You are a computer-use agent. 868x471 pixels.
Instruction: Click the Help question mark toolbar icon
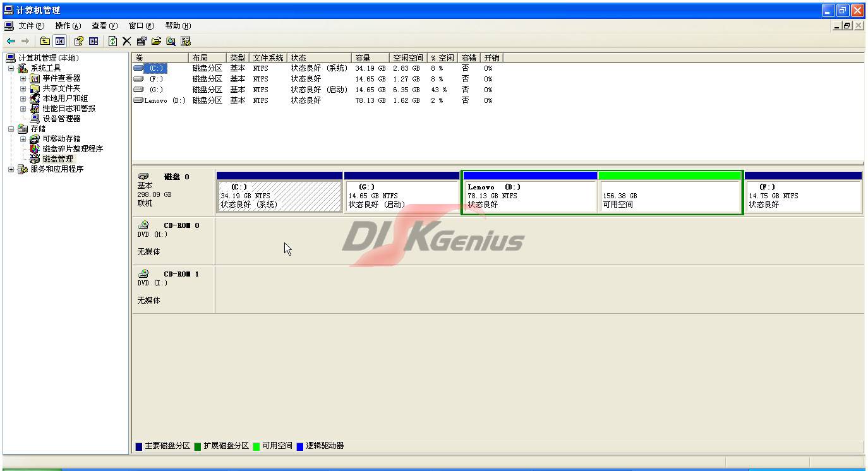pyautogui.click(x=79, y=41)
